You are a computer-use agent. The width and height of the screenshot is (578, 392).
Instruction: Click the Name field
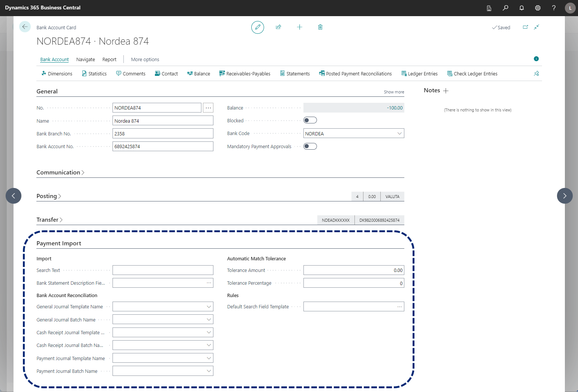163,121
